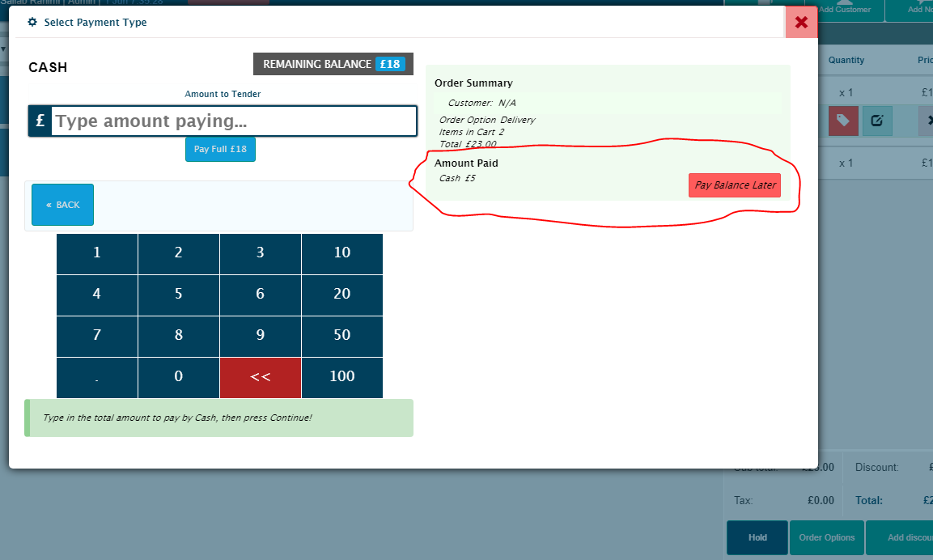This screenshot has height=560, width=933.
Task: Click the red tag icon in cart row
Action: [843, 121]
